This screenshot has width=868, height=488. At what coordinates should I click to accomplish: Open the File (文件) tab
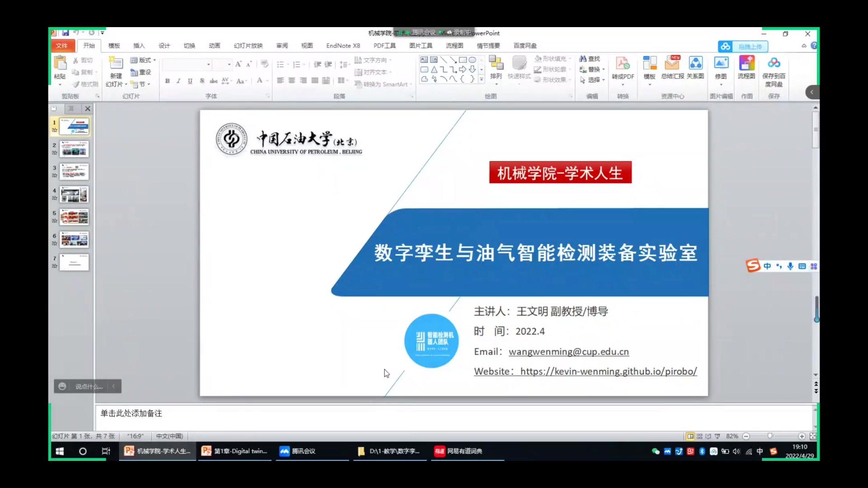click(x=62, y=46)
